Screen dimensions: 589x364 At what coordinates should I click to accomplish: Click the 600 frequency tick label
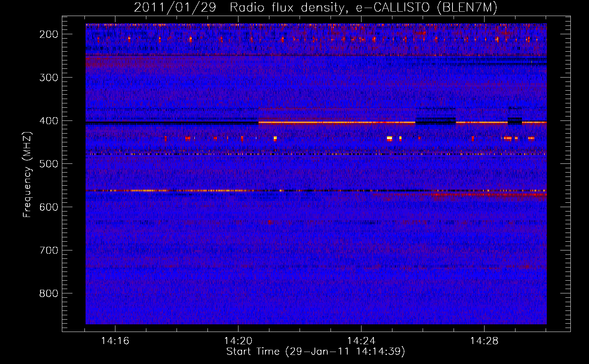(49, 207)
